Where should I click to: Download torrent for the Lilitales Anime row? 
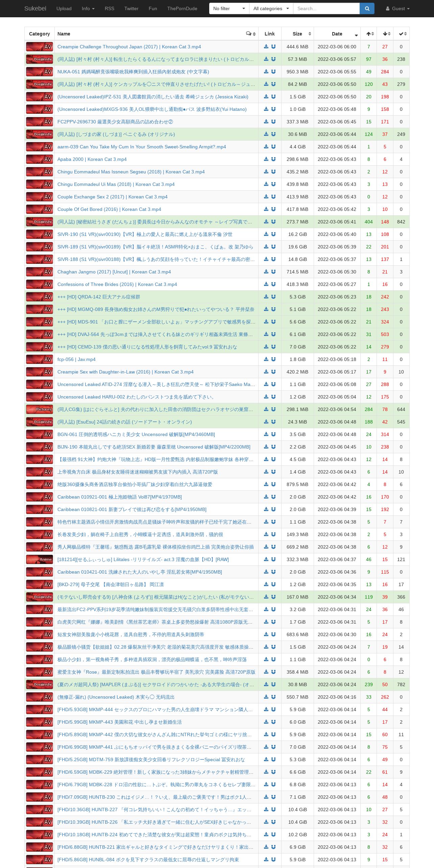point(266,559)
